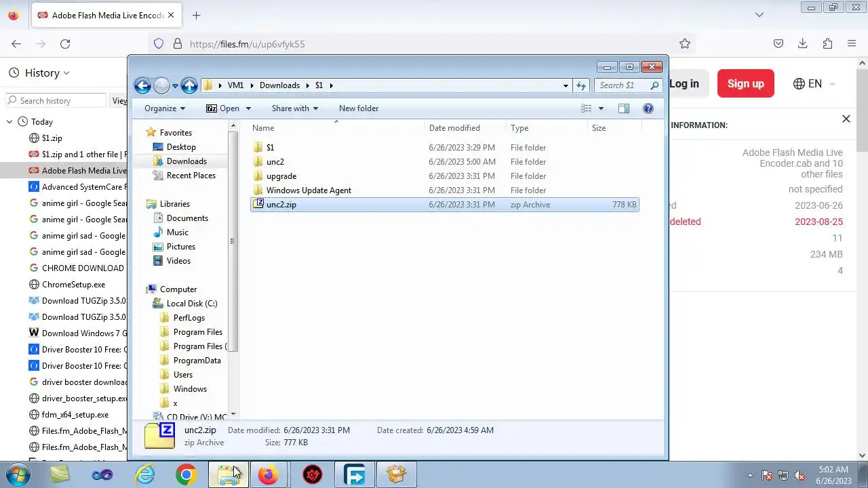Click the Save to Pocket icon

click(778, 44)
